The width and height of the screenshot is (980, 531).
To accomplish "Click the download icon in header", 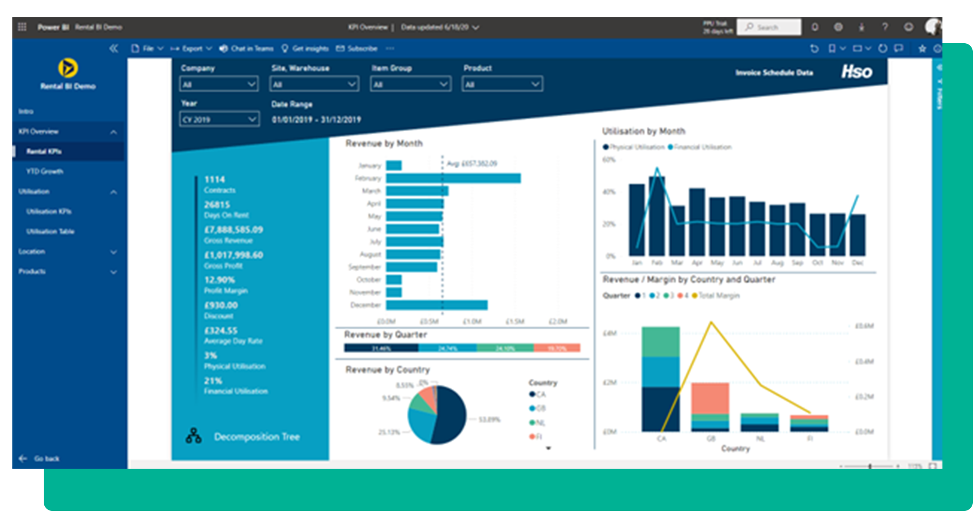I will [862, 27].
